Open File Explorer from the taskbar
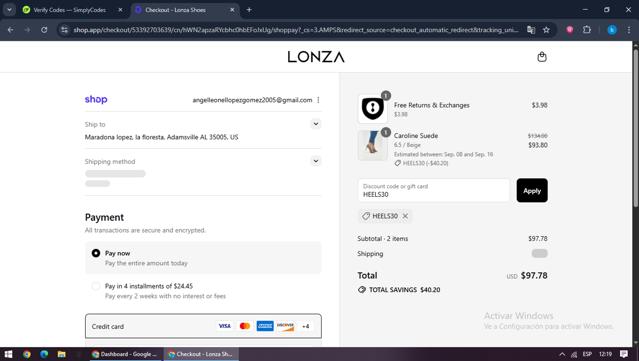Viewport: 639px width, 361px height. [x=62, y=354]
